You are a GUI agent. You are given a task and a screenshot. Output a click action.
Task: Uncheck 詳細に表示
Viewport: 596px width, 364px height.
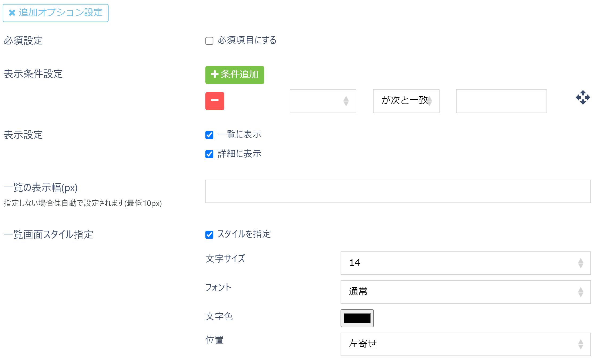tap(209, 154)
